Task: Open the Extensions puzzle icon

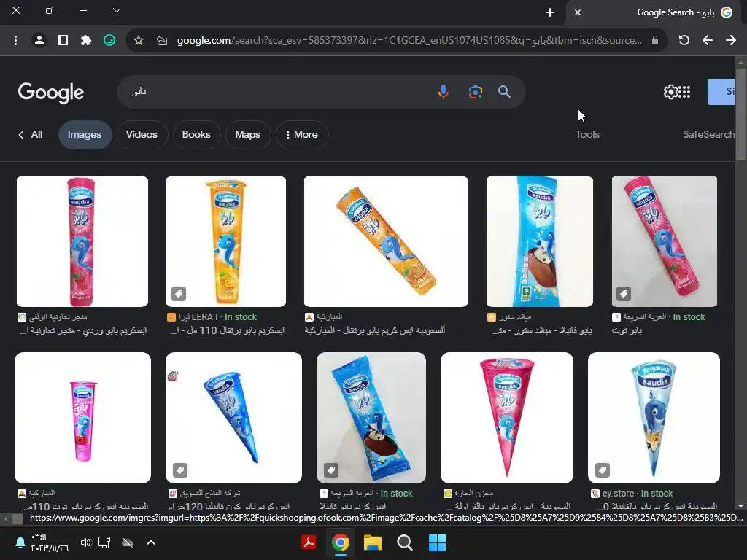Action: (86, 41)
